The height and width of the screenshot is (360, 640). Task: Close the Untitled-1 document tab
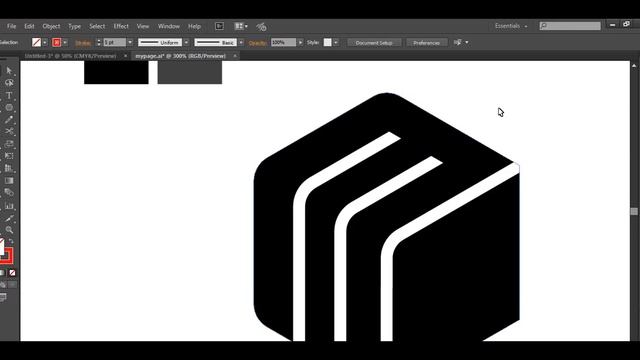(125, 56)
